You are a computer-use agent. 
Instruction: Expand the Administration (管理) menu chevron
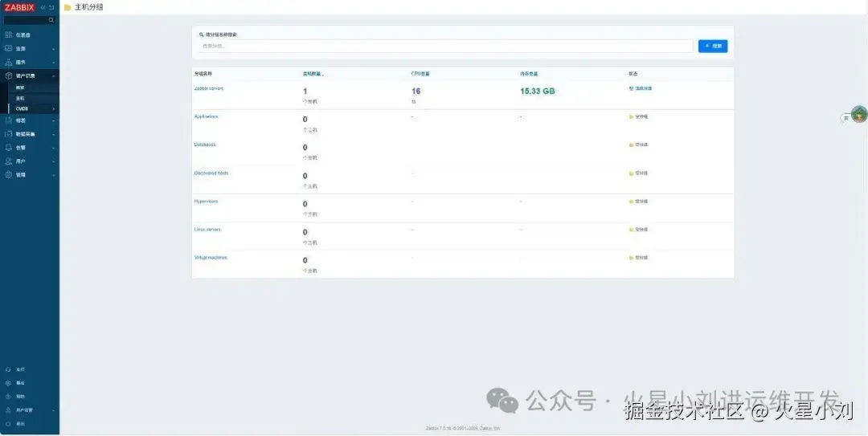click(x=54, y=175)
